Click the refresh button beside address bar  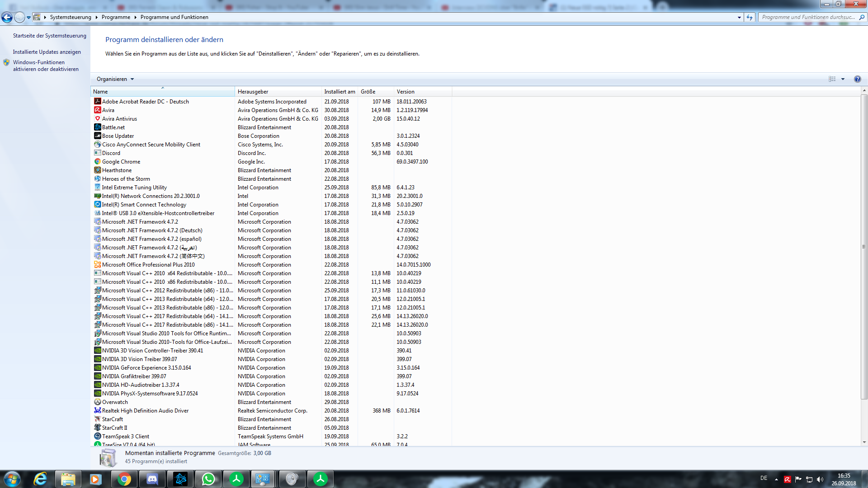(x=750, y=17)
